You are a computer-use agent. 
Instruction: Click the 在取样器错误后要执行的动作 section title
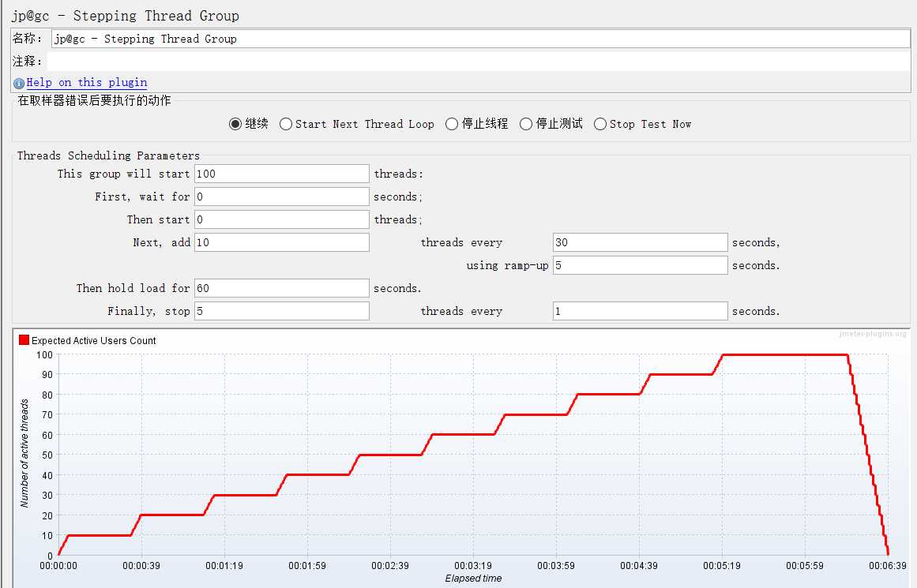pos(94,100)
